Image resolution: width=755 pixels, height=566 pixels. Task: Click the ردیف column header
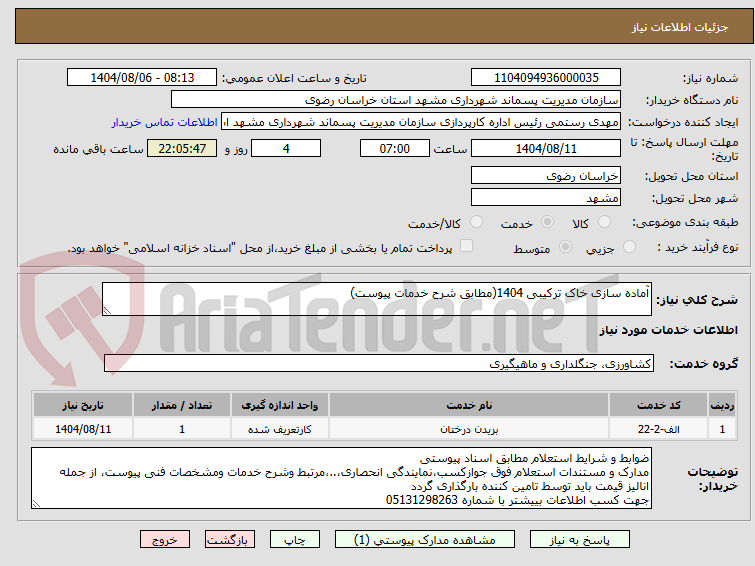tap(722, 405)
